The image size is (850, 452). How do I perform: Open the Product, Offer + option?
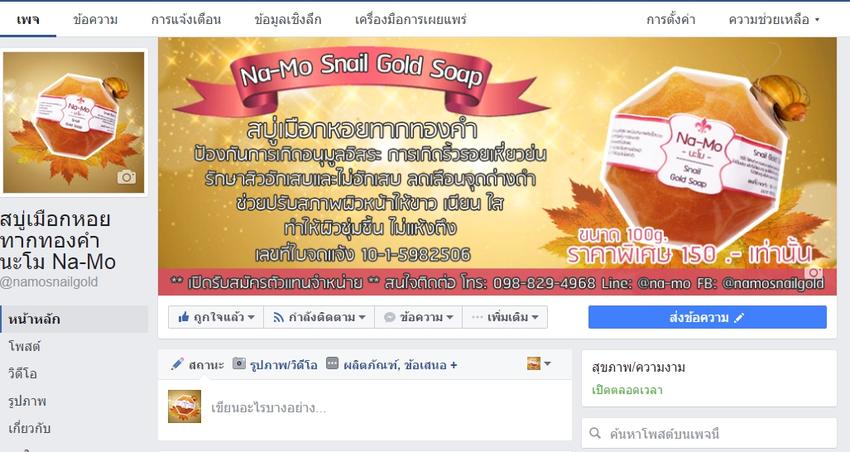(x=400, y=365)
